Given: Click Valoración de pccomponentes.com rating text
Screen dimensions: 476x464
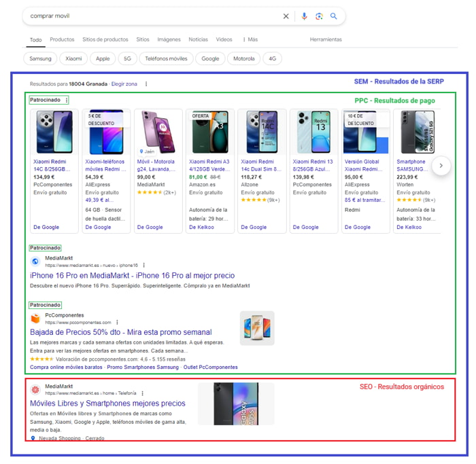Looking at the screenshot, I should point(120,359).
